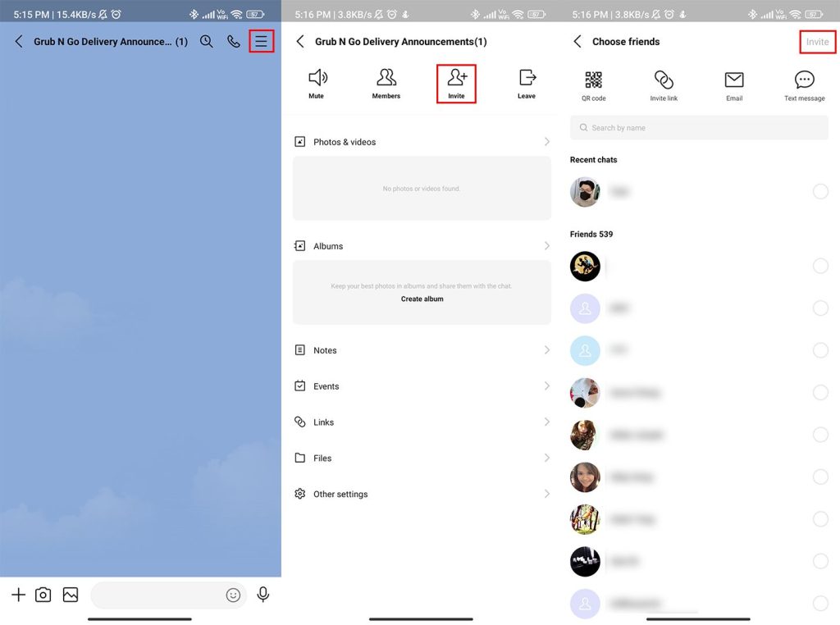The height and width of the screenshot is (625, 840).
Task: Click the Search by name field
Action: (x=699, y=127)
